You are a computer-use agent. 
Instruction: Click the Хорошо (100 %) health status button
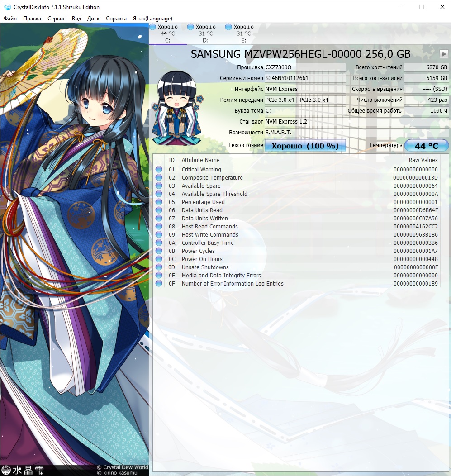pyautogui.click(x=305, y=145)
